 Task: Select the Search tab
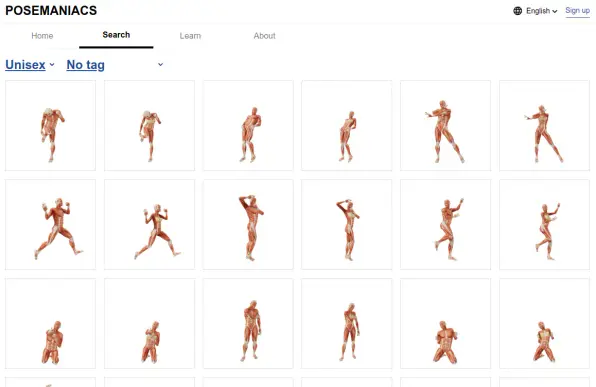pos(116,35)
